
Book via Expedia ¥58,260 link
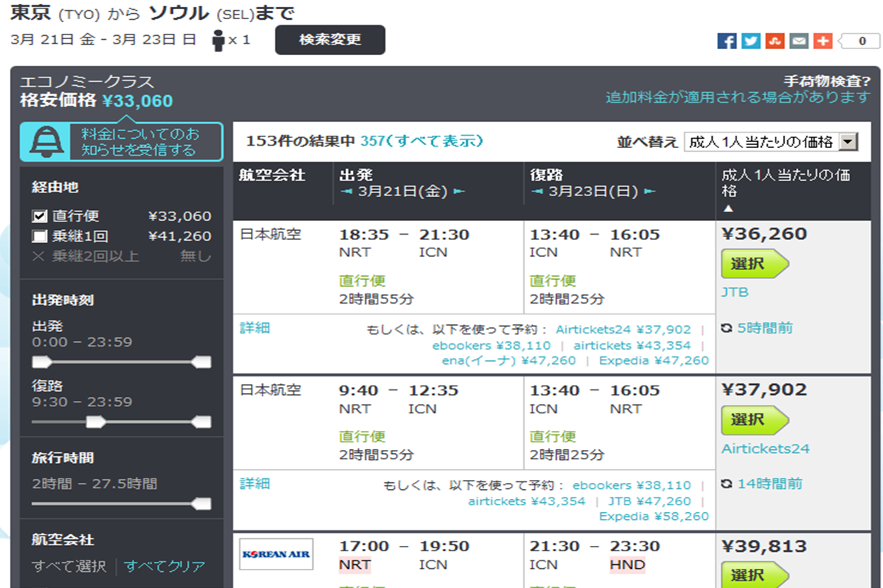pyautogui.click(x=654, y=517)
